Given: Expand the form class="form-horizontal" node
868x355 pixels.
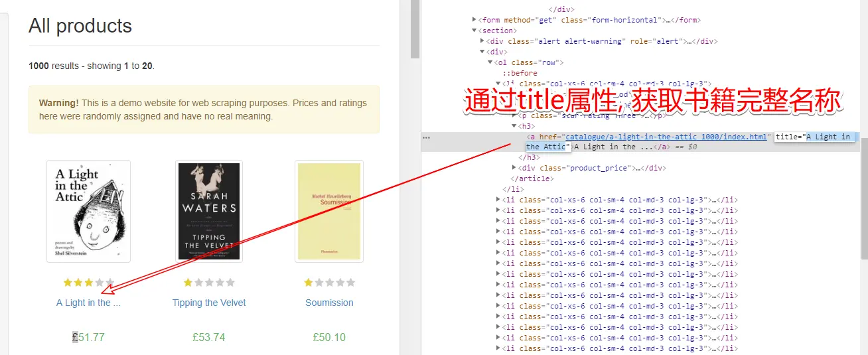Looking at the screenshot, I should 474,20.
